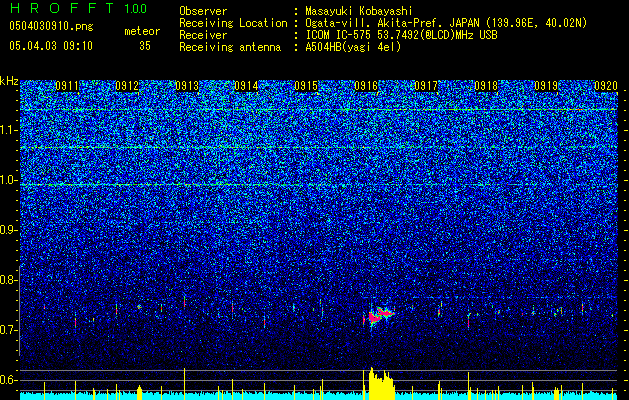
Task: Click the 0919 time marker
Action: click(x=546, y=86)
